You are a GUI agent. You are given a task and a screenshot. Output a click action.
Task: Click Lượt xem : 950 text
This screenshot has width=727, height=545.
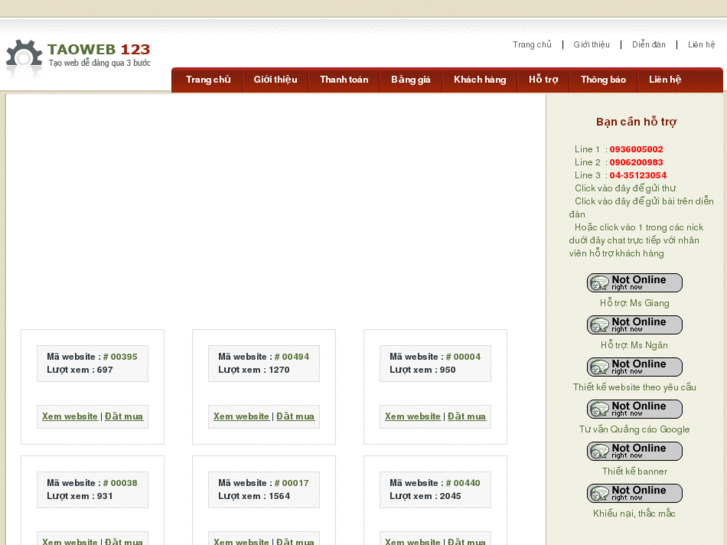pyautogui.click(x=422, y=370)
